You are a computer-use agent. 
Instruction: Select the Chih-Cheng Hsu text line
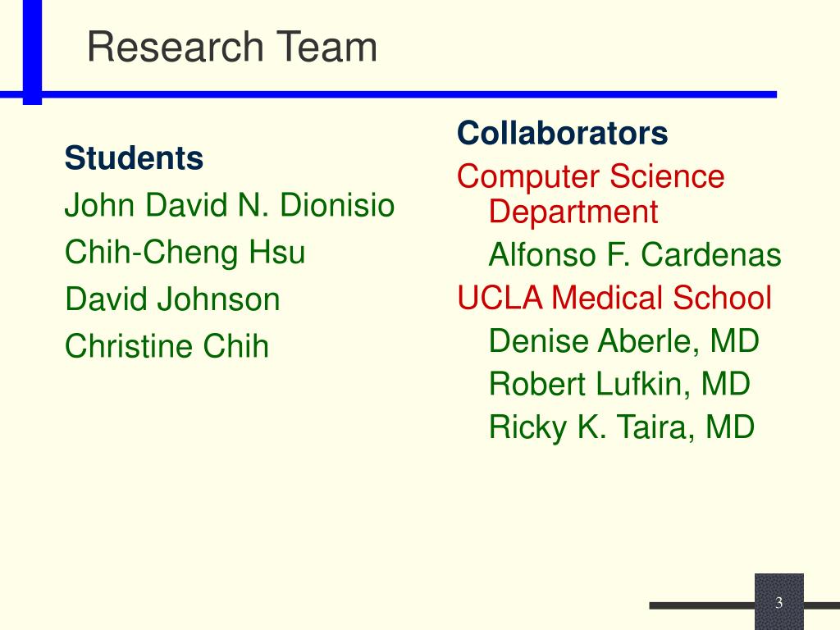pos(185,253)
